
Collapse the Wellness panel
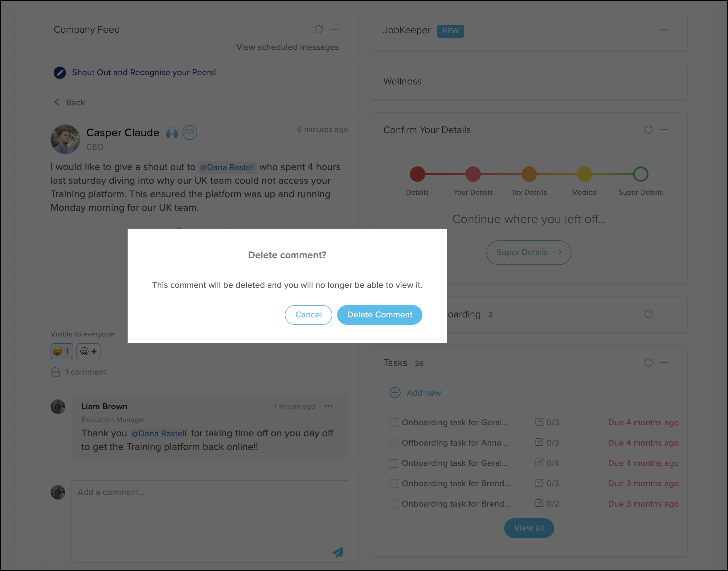click(664, 81)
